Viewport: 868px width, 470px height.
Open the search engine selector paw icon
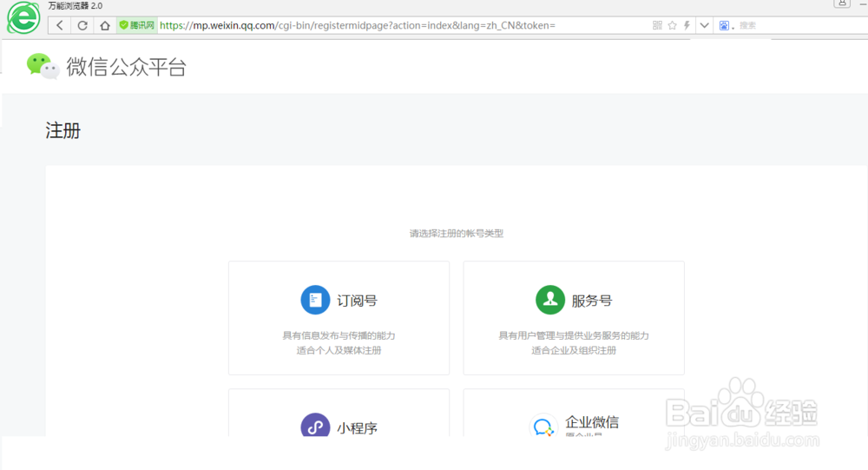(724, 25)
